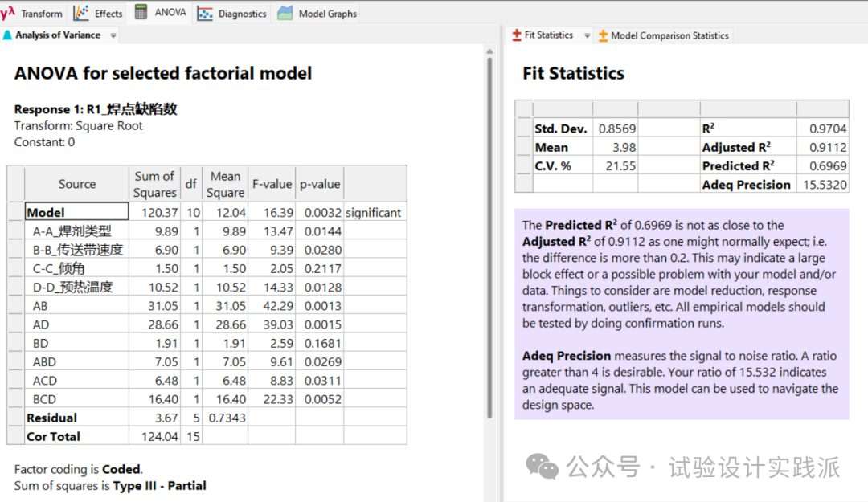868x502 pixels.
Task: Select the Model row source cell
Action: click(x=76, y=212)
